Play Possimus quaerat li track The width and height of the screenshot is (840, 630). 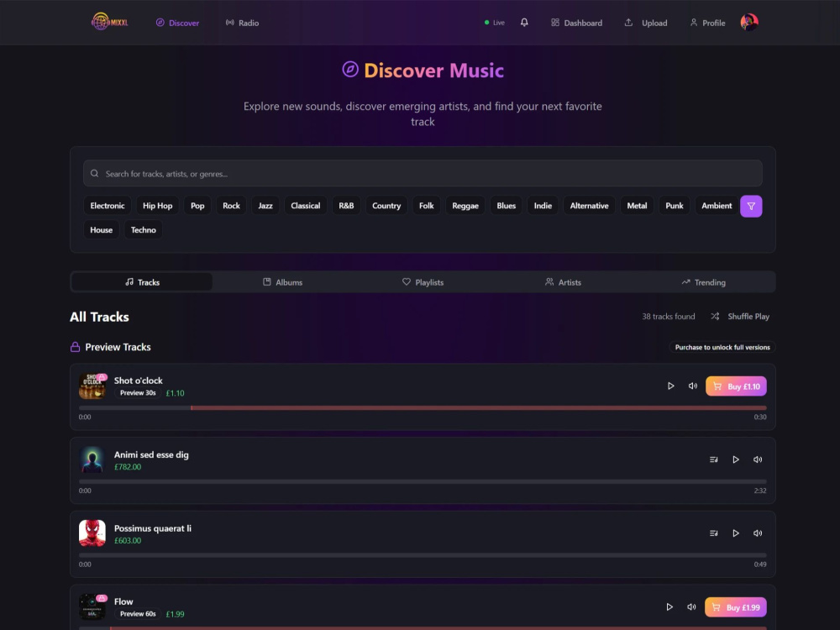[736, 533]
